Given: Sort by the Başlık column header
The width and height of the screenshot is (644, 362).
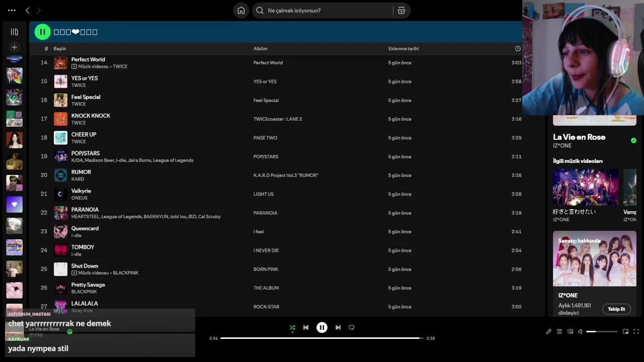Looking at the screenshot, I should tap(60, 49).
